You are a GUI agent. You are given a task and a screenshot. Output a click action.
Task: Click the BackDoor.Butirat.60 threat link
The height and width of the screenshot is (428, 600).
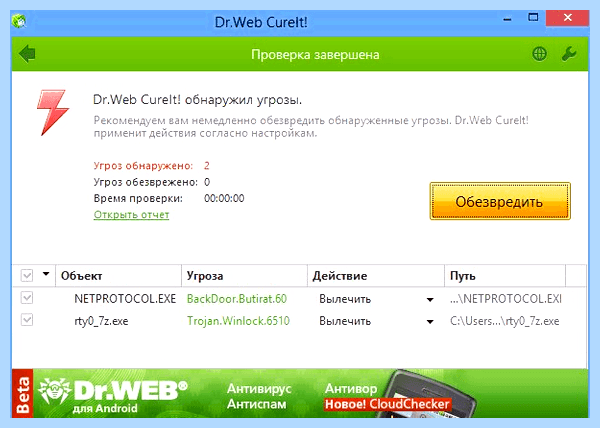coord(236,299)
